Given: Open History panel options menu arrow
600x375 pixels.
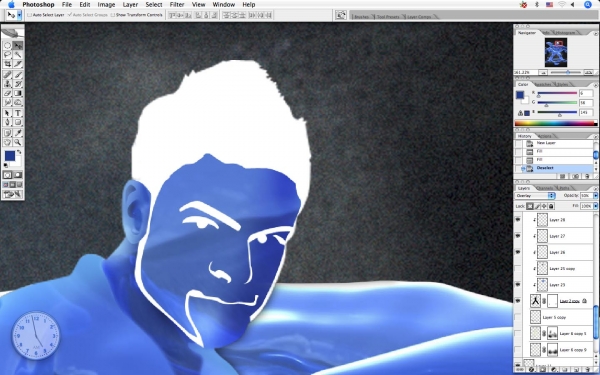Looking at the screenshot, I should [595, 136].
